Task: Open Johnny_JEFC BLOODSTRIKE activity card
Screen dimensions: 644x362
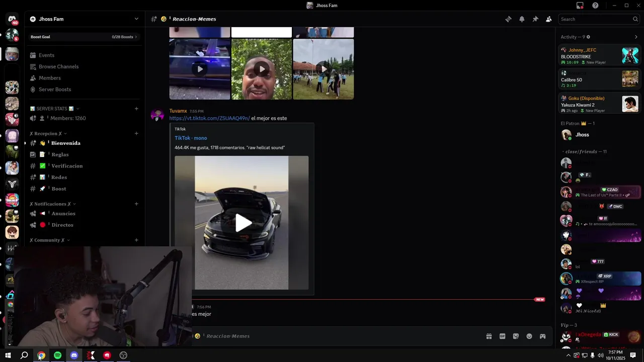Action: (599, 56)
